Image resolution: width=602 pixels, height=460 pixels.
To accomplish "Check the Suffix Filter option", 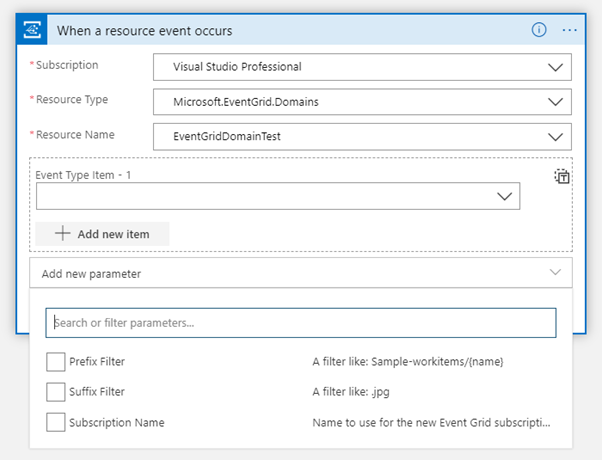I will (x=55, y=392).
